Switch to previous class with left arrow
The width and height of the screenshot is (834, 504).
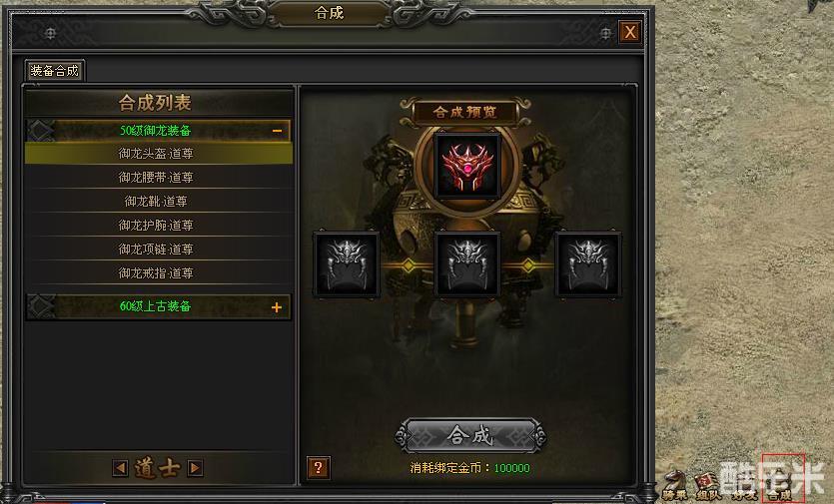pos(120,468)
